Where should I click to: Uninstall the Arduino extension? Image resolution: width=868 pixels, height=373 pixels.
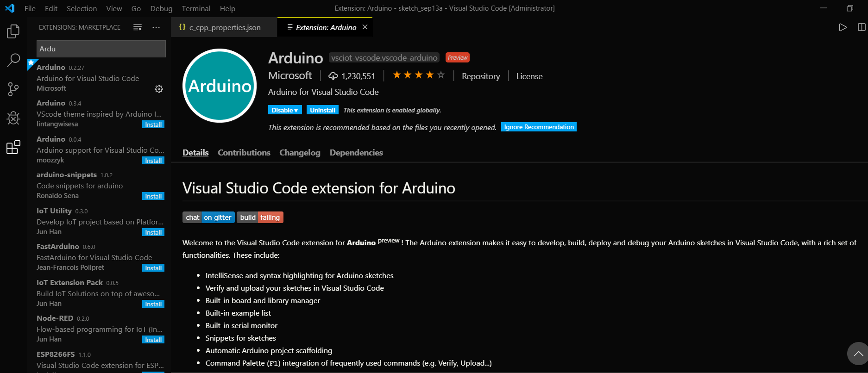322,110
